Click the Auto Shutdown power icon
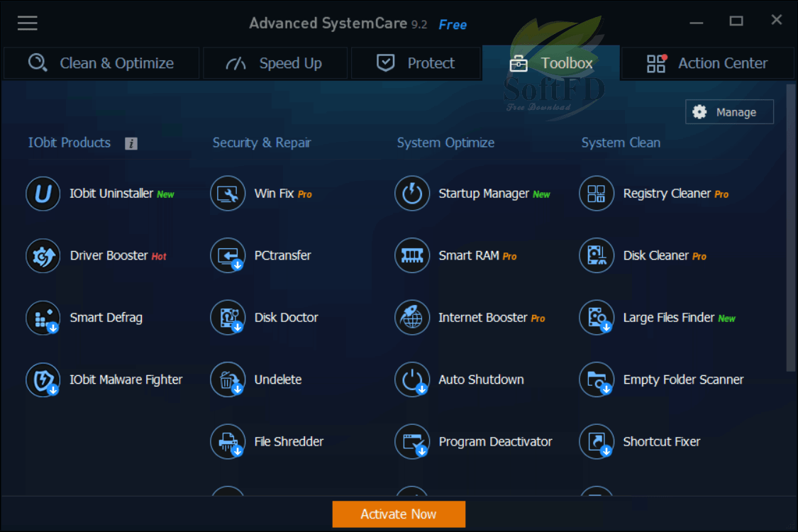 [x=412, y=379]
